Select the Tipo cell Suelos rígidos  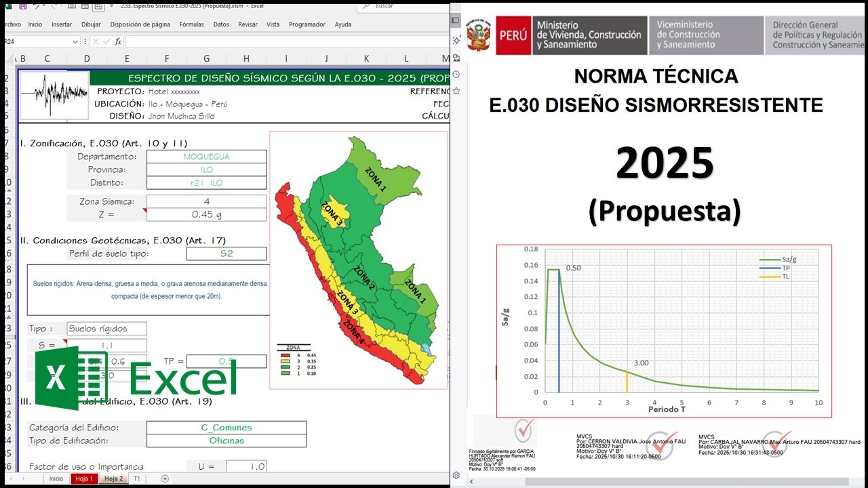coord(107,329)
